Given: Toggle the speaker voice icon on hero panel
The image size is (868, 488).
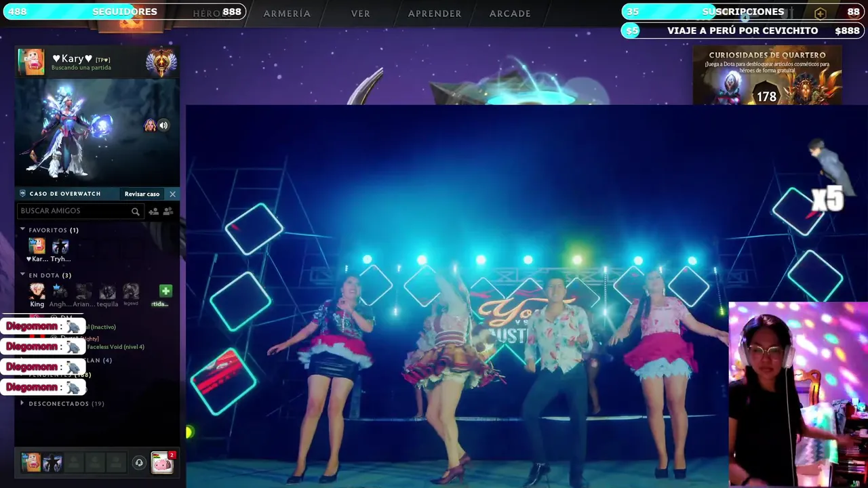Looking at the screenshot, I should tap(163, 125).
